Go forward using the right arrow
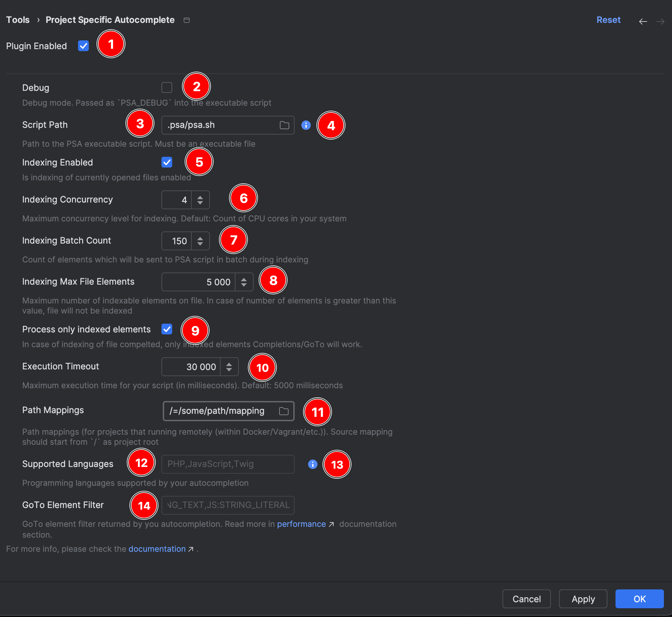 click(x=660, y=22)
